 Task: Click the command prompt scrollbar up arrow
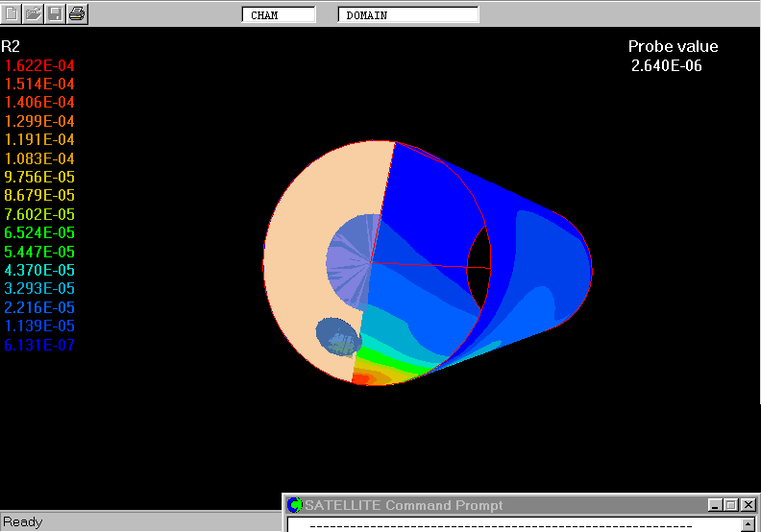point(749,525)
